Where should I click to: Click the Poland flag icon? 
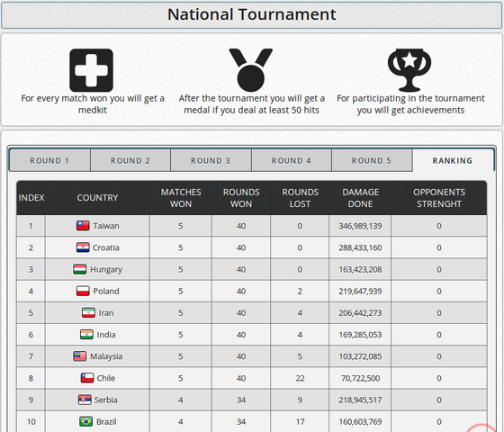coord(83,291)
